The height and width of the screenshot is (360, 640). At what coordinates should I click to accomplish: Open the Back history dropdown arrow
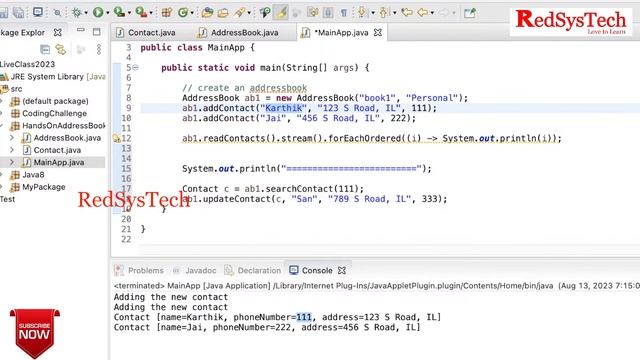pos(432,13)
